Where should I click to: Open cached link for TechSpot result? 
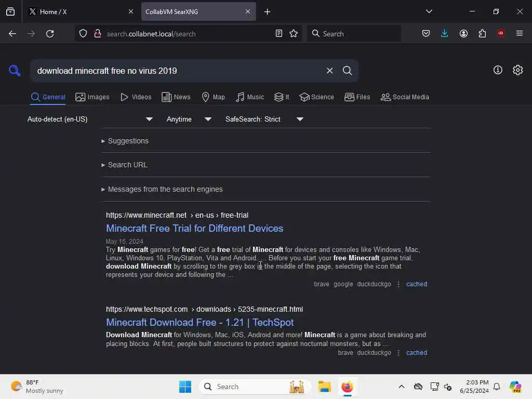click(416, 353)
